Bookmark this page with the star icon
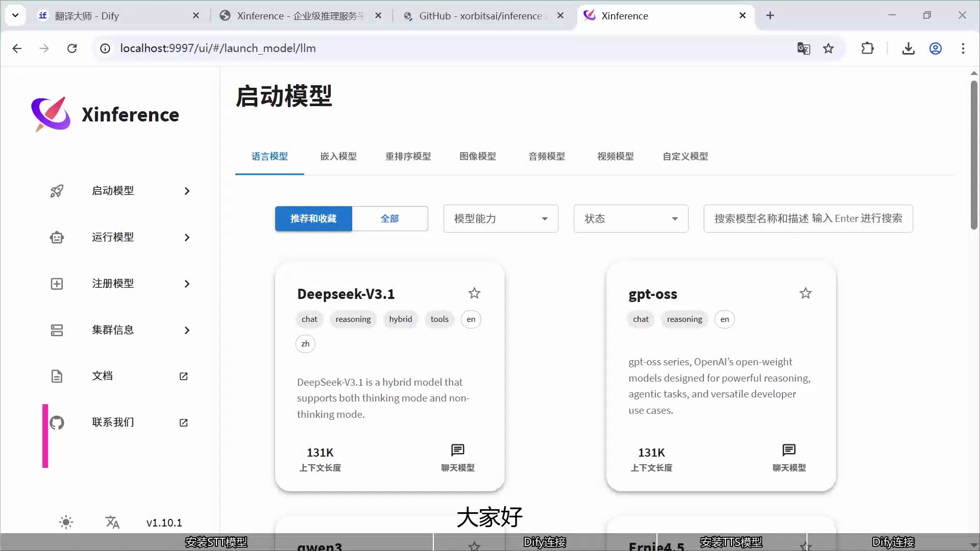The height and width of the screenshot is (551, 980). pos(828,48)
